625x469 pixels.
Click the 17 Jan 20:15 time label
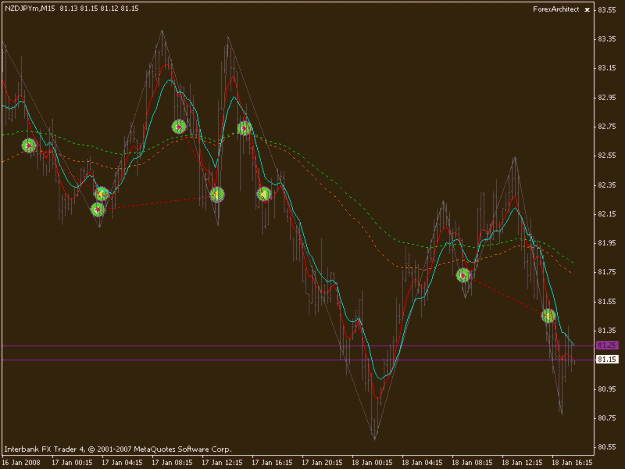click(322, 463)
